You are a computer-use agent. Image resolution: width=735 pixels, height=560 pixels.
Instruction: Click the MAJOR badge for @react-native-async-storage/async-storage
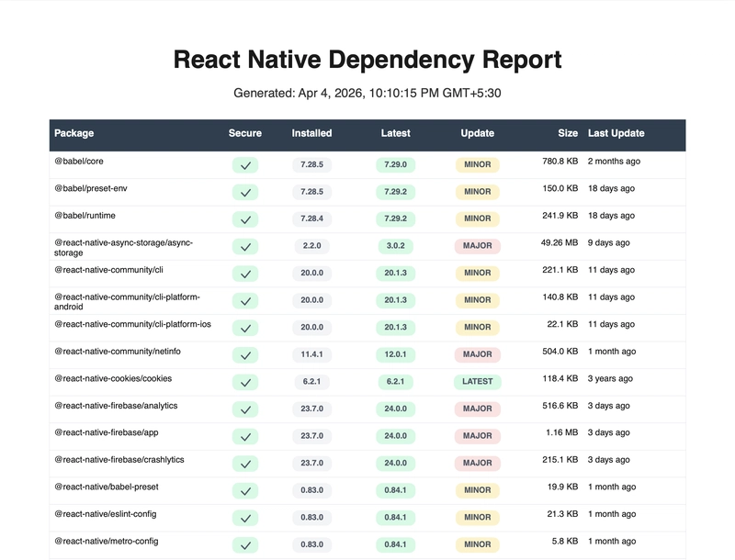(x=477, y=246)
